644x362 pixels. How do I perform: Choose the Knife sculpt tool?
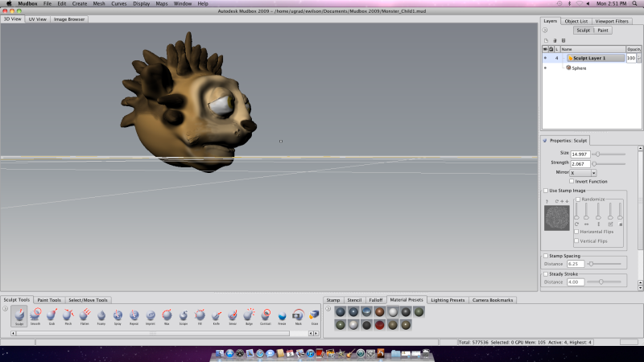[x=216, y=315]
